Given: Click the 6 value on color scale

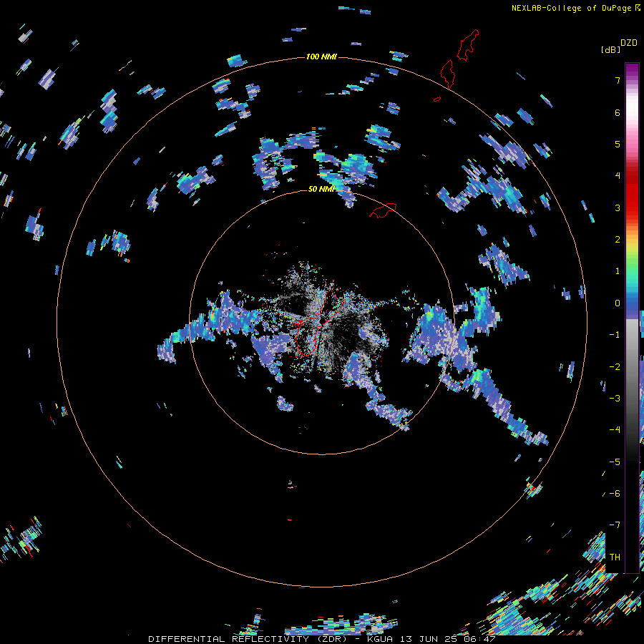Looking at the screenshot, I should (618, 112).
